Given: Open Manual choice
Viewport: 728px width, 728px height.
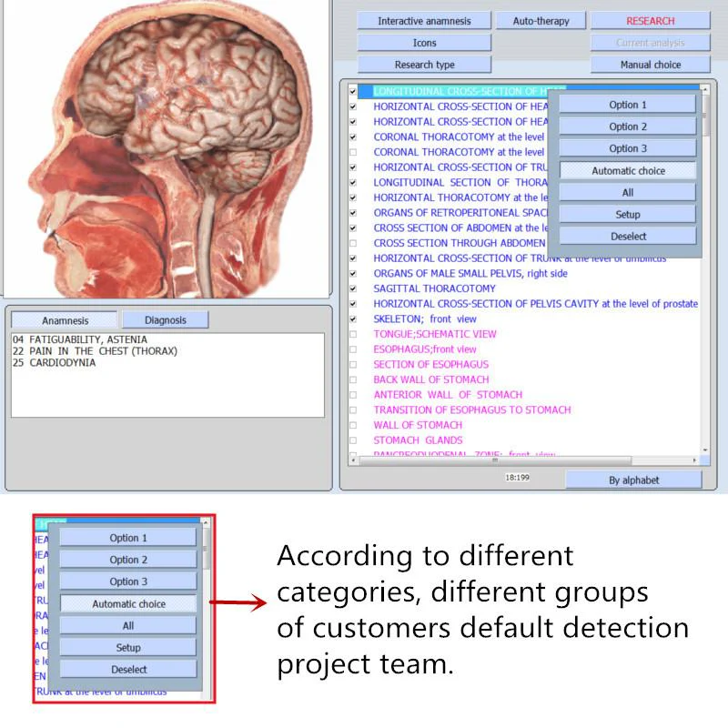Looking at the screenshot, I should (649, 64).
